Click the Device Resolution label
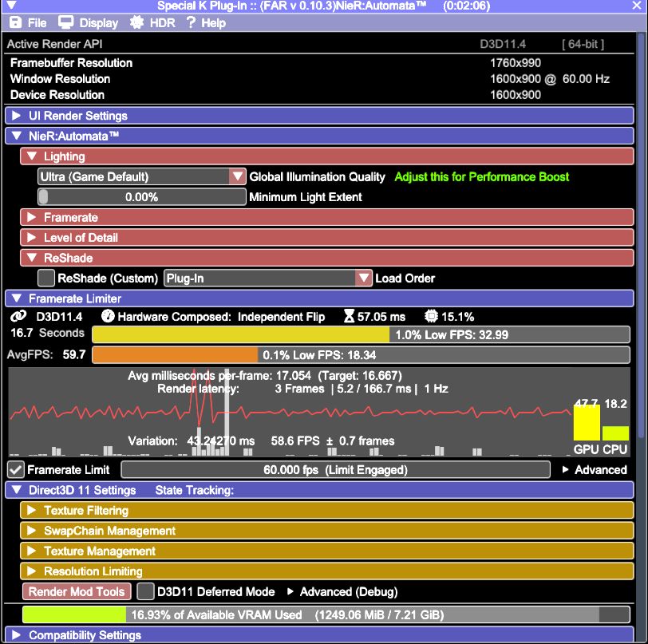This screenshot has width=648, height=644. [x=57, y=95]
